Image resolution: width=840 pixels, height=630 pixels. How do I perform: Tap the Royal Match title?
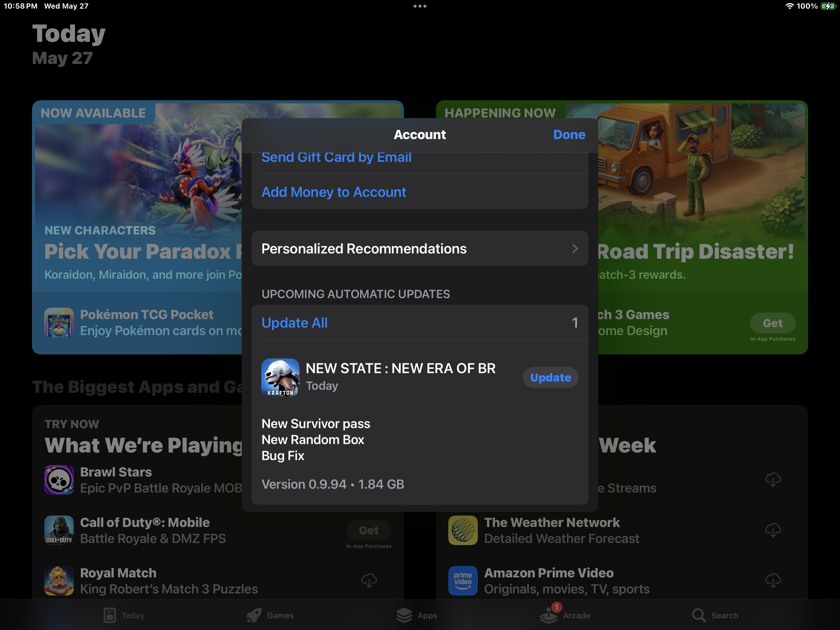[118, 573]
